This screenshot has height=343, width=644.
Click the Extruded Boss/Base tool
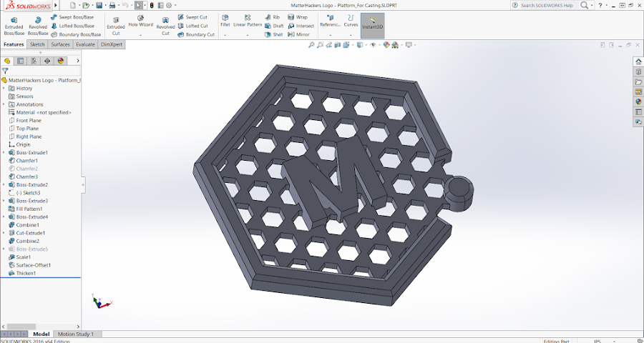point(14,24)
